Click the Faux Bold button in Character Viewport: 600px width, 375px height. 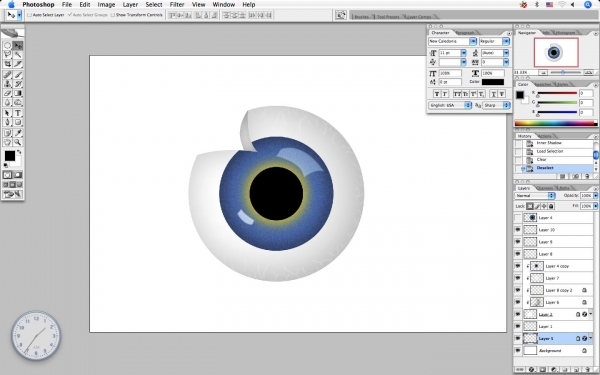[x=437, y=94]
